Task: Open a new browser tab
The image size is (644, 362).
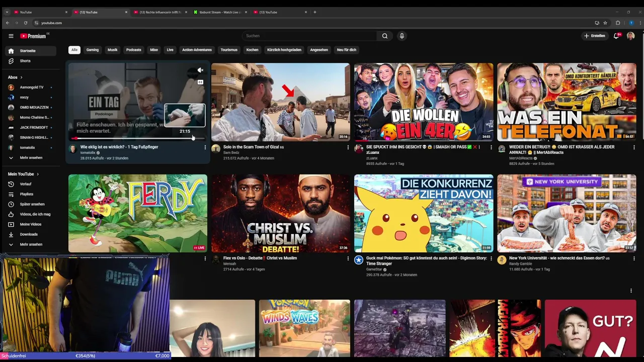Action: (315, 12)
